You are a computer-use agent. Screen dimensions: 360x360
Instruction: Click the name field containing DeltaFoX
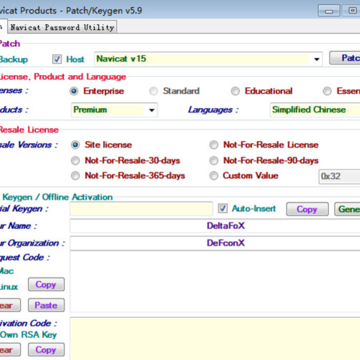click(x=215, y=226)
